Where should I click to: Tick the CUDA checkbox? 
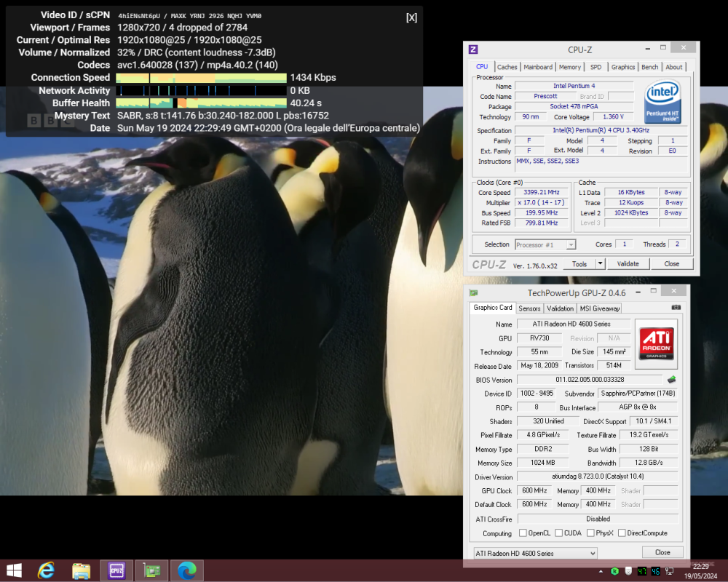click(559, 533)
